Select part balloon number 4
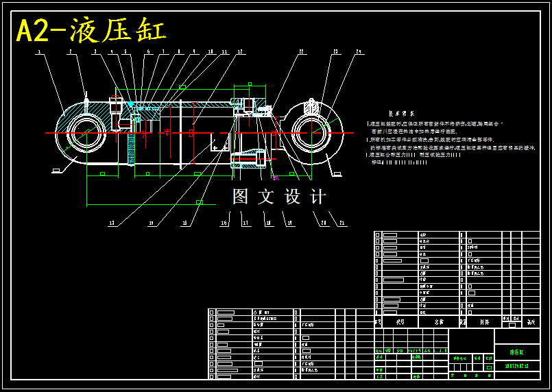Screen dimensions: 552x392 (x=112, y=51)
